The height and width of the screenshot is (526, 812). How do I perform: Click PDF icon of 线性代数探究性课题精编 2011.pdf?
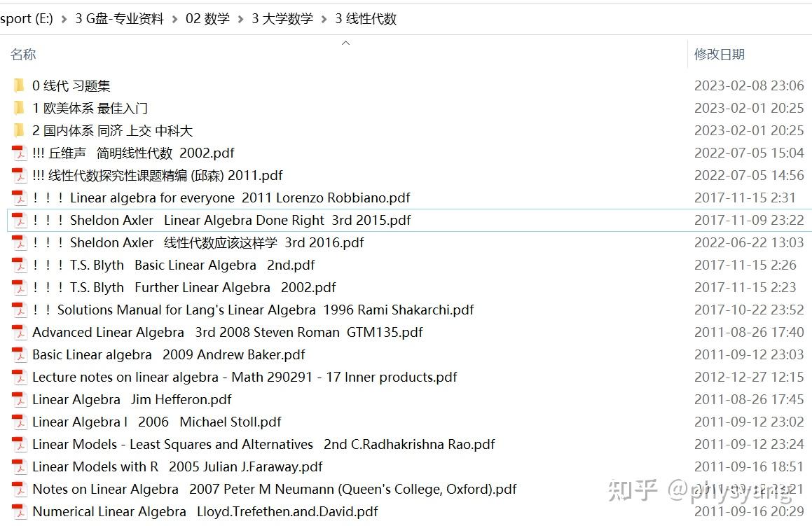[x=19, y=175]
